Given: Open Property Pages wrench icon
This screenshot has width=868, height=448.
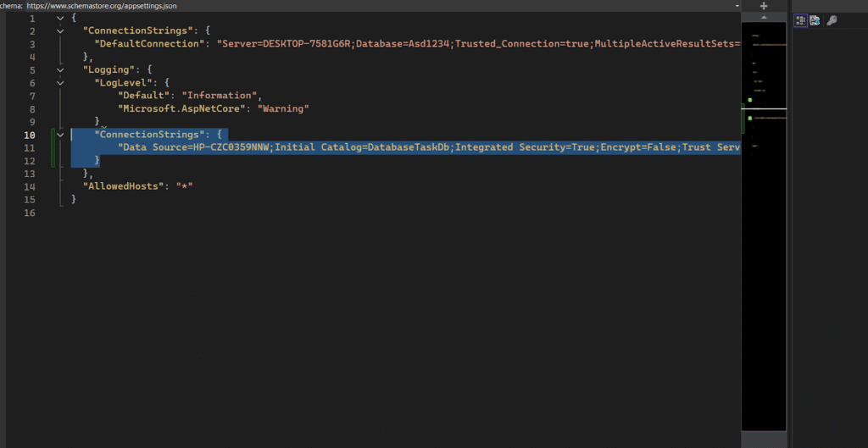Looking at the screenshot, I should tap(832, 20).
